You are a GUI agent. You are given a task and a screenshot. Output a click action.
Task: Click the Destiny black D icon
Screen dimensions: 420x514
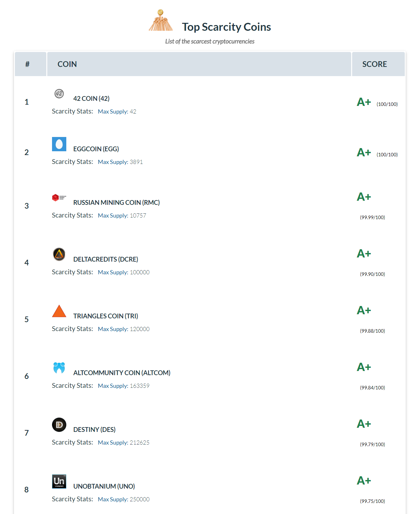pos(59,425)
